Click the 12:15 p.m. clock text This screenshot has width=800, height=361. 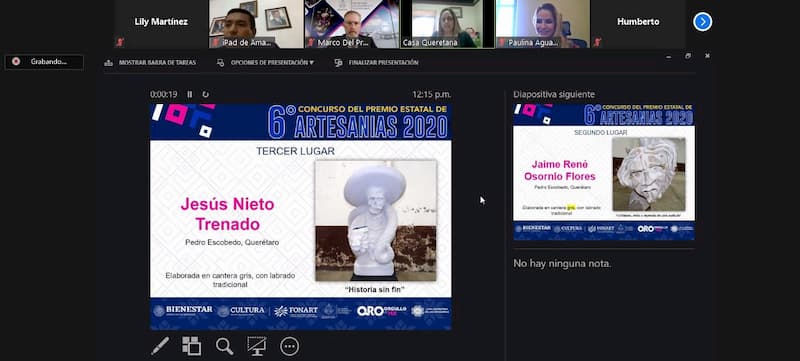pyautogui.click(x=432, y=94)
